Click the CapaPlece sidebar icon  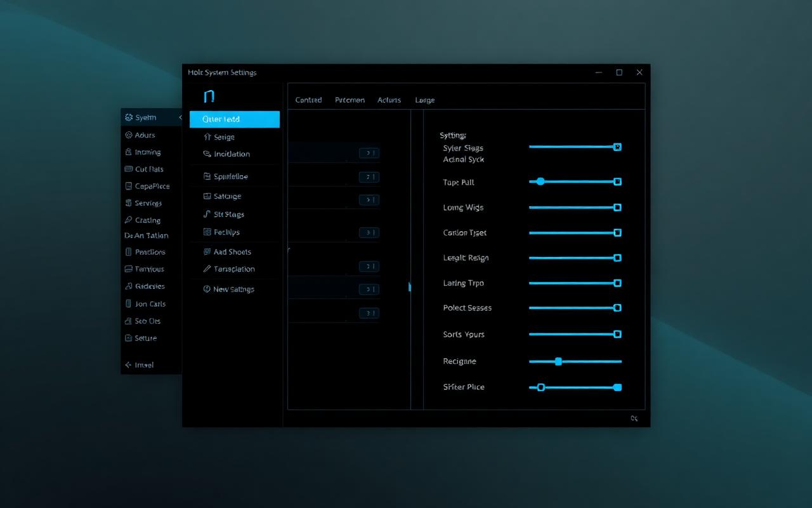click(129, 186)
